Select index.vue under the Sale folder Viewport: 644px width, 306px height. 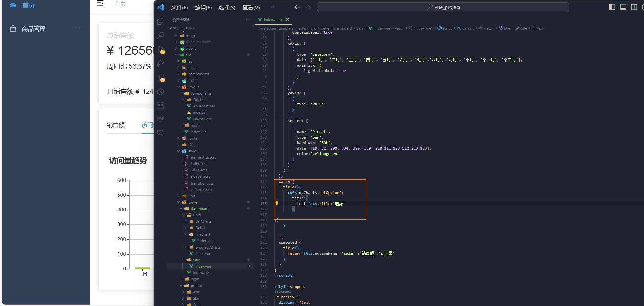203,266
